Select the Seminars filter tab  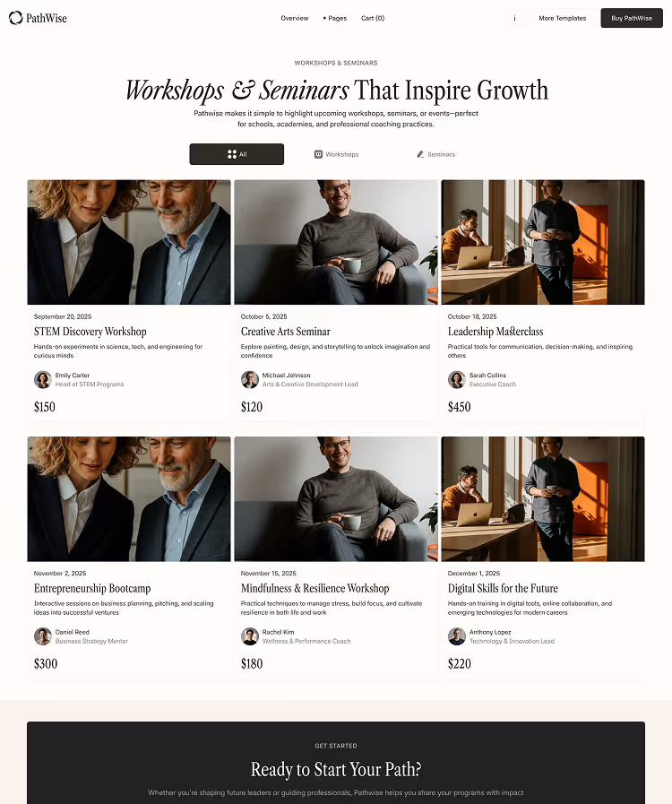point(435,154)
